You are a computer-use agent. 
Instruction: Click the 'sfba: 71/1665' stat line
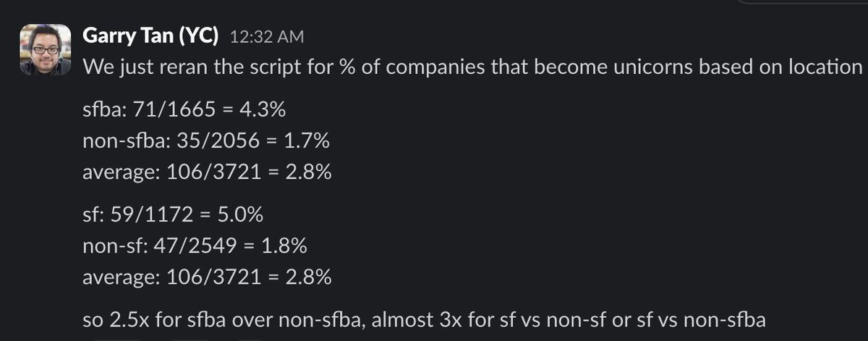point(150,110)
